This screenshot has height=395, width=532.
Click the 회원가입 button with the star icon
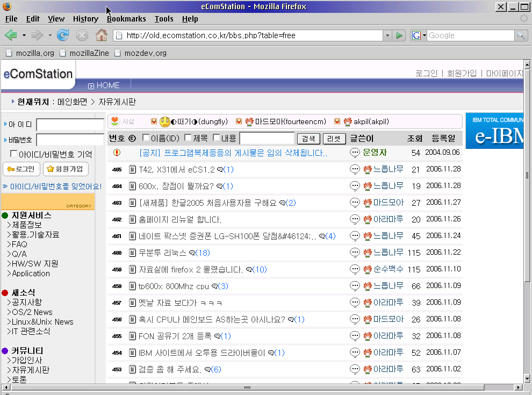pyautogui.click(x=66, y=169)
